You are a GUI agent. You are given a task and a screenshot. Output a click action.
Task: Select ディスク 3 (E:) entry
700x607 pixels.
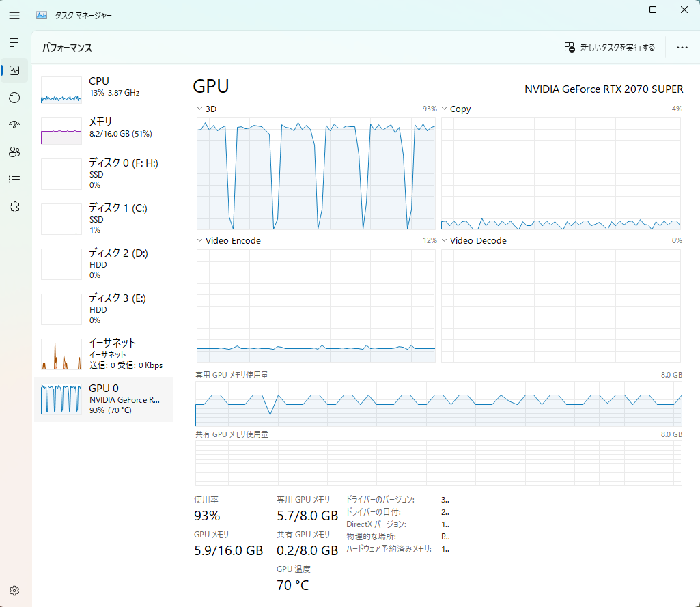coord(104,309)
